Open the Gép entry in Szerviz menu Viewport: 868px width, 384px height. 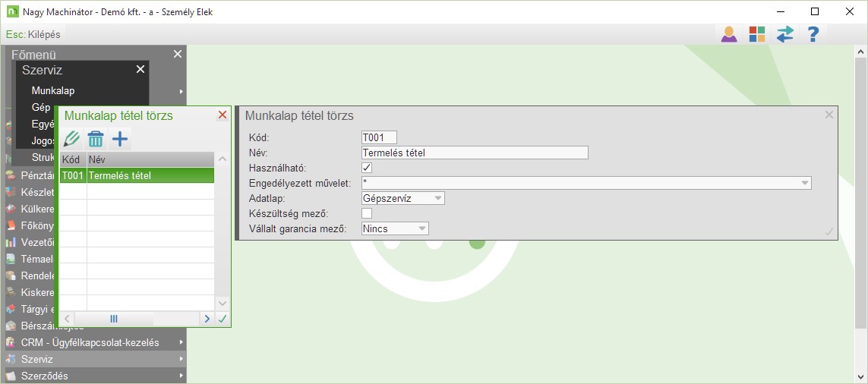click(41, 107)
